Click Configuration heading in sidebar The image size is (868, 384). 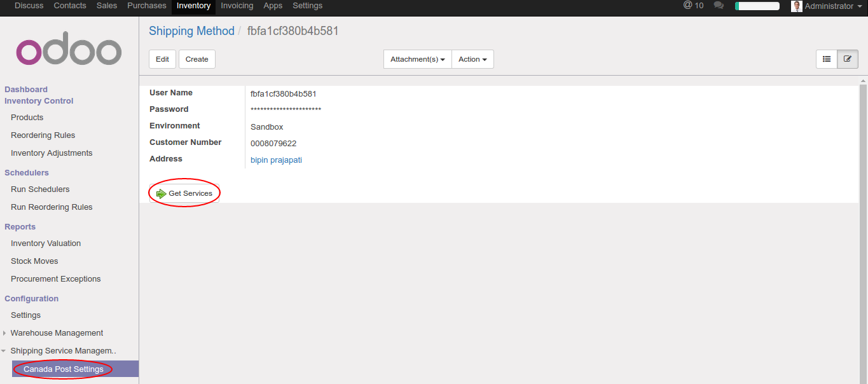pyautogui.click(x=32, y=299)
